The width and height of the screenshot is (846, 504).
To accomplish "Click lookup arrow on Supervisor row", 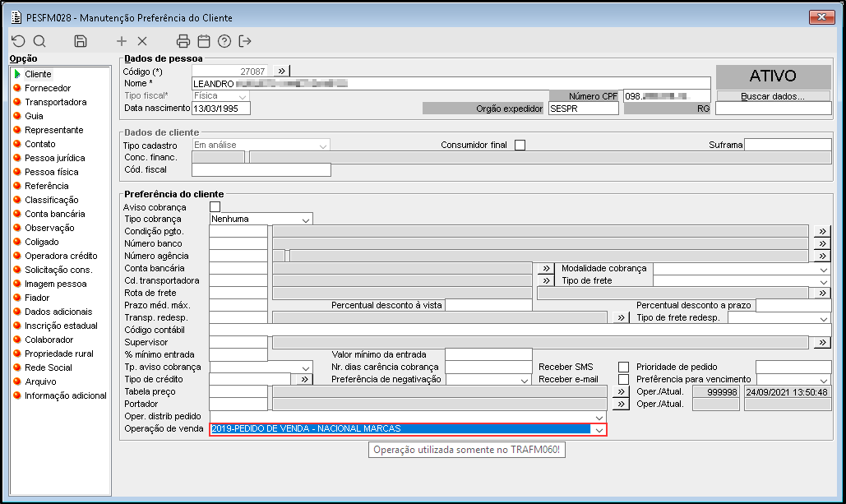I will coord(822,342).
